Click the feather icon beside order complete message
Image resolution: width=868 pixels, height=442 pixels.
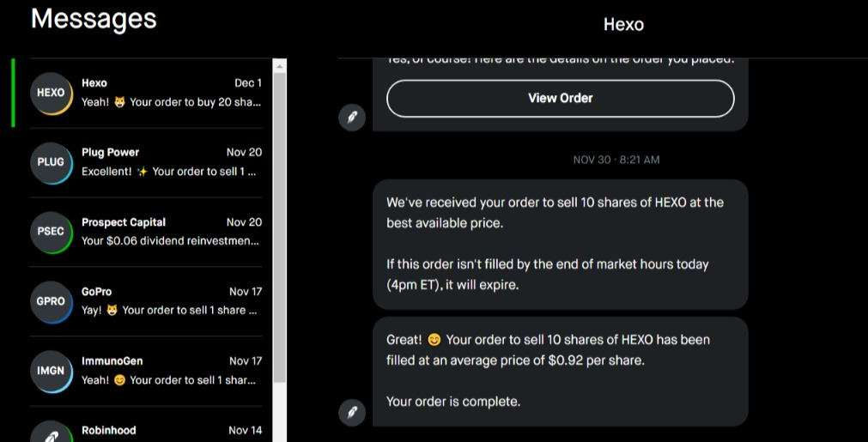(x=352, y=412)
